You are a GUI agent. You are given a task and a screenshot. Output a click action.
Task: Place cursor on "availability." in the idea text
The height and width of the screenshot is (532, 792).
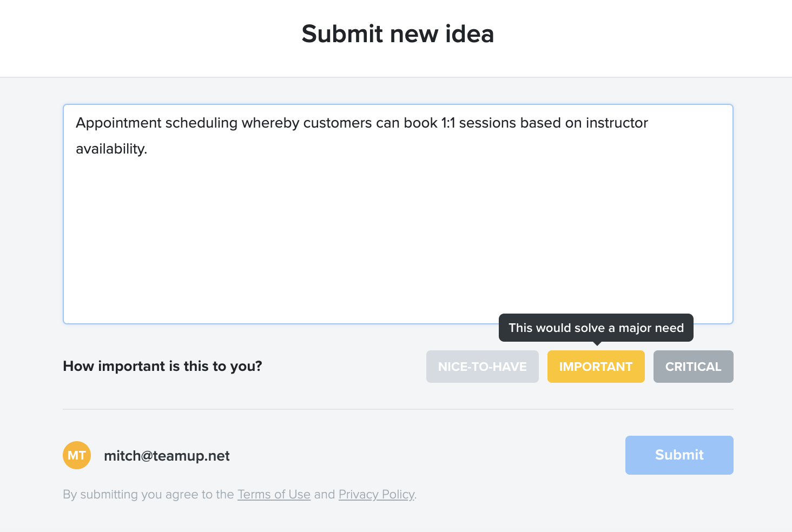[x=111, y=149]
